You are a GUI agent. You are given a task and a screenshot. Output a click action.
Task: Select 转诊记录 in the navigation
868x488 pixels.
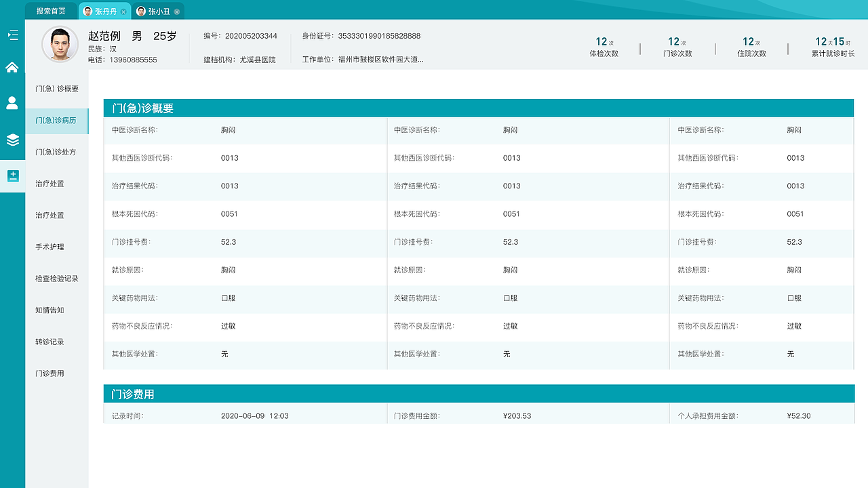[x=57, y=342]
